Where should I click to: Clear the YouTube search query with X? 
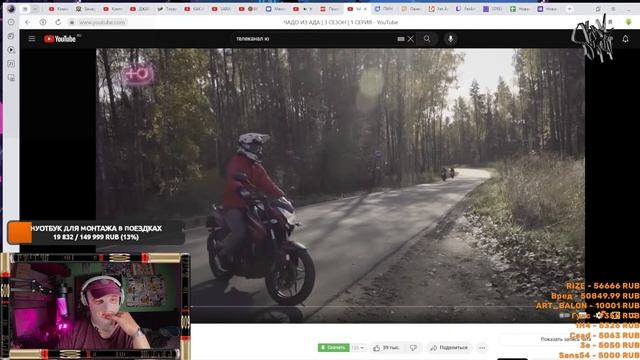(x=410, y=39)
